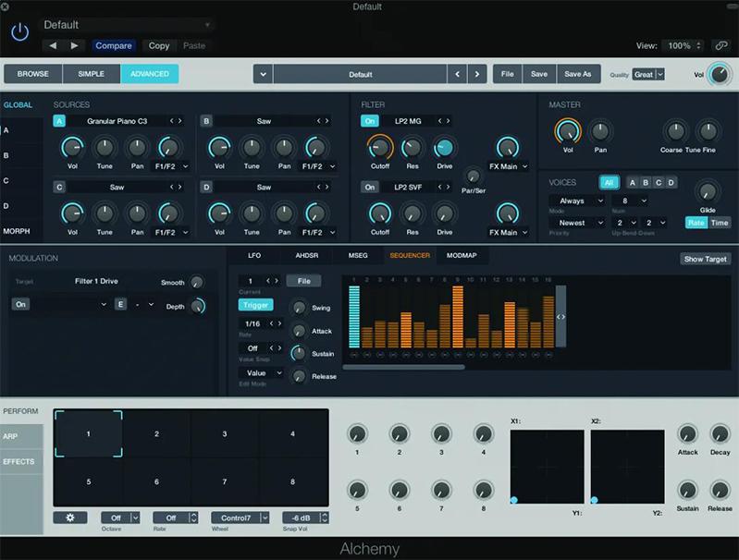Click the Show Target button

pos(705,259)
